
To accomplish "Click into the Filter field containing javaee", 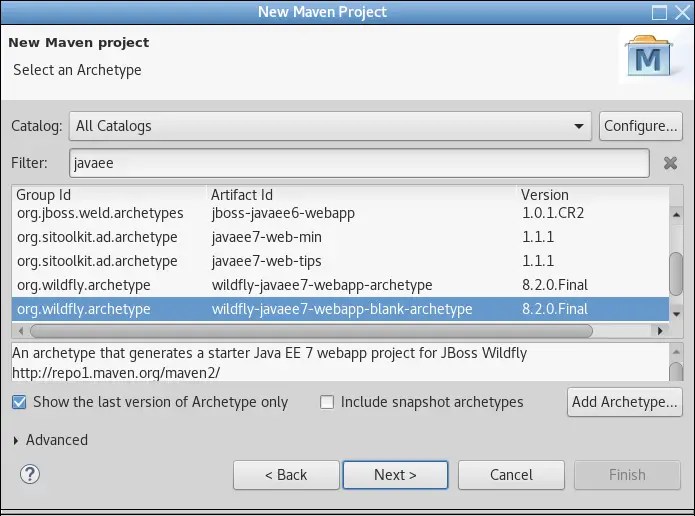I will [x=359, y=163].
